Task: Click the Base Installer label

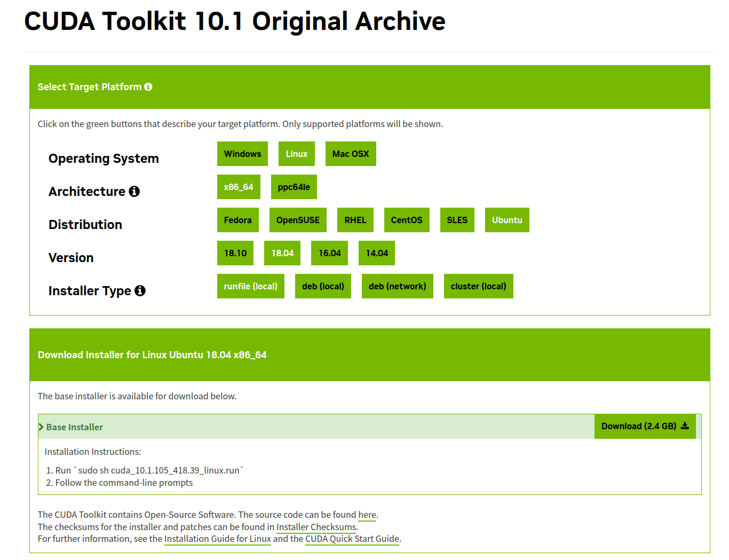Action: click(75, 427)
